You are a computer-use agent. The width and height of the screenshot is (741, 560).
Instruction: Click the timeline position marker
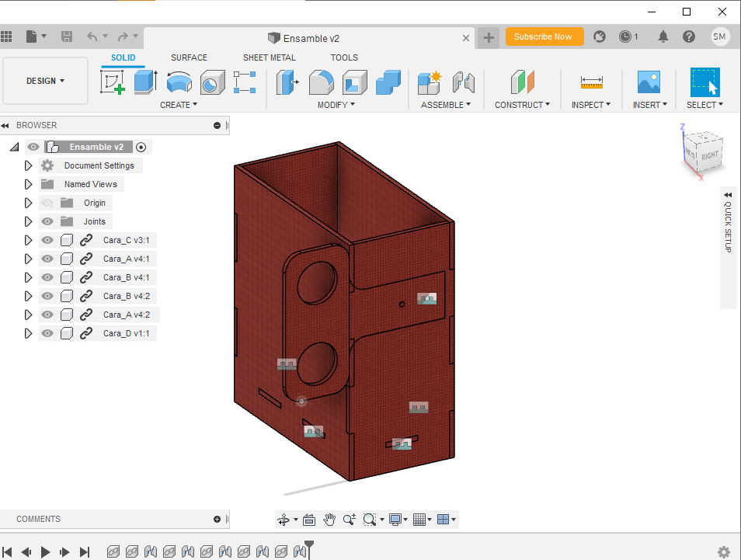(309, 549)
